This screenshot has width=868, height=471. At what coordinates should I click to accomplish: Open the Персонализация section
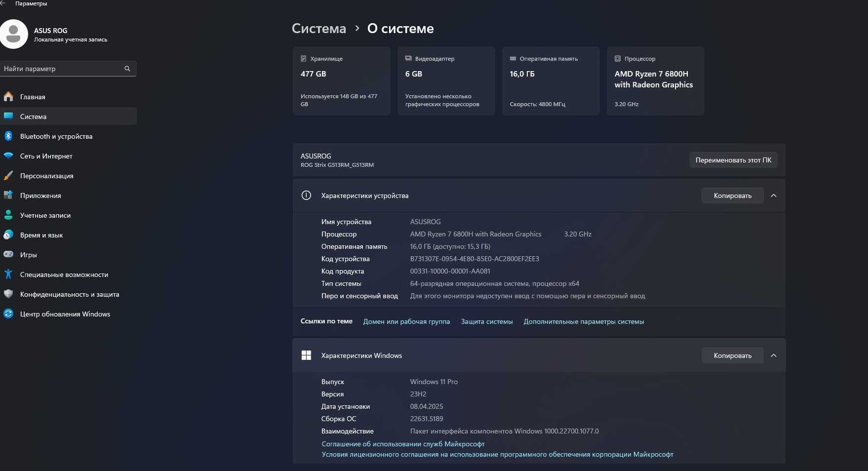click(68, 176)
